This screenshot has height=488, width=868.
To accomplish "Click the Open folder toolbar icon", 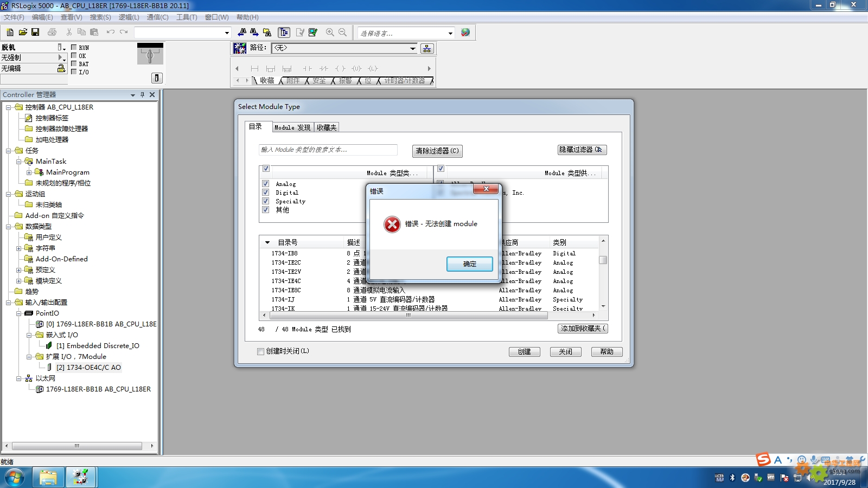I will (x=23, y=33).
